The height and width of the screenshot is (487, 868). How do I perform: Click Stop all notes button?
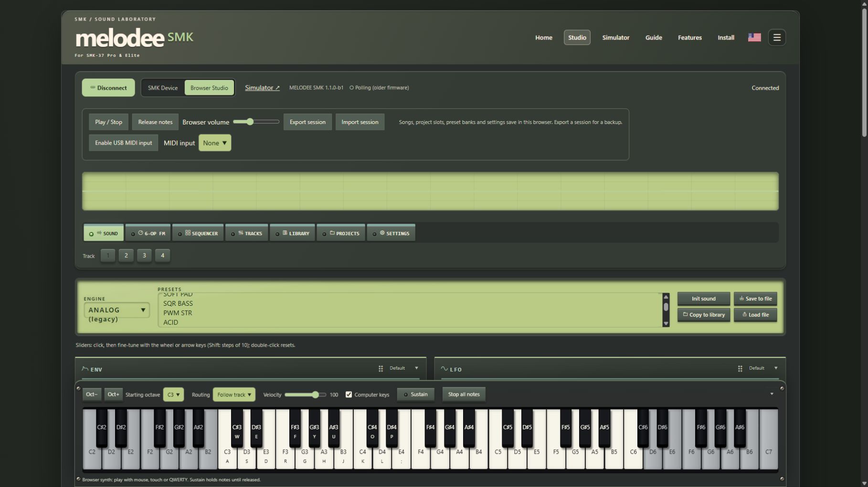[464, 394]
